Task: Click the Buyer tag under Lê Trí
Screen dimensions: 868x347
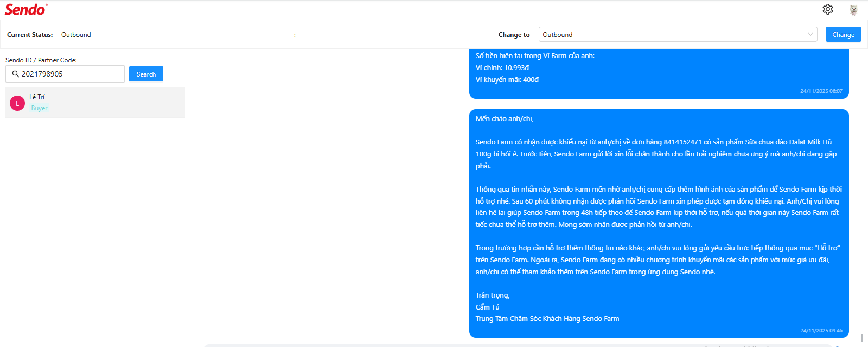Action: [x=39, y=108]
